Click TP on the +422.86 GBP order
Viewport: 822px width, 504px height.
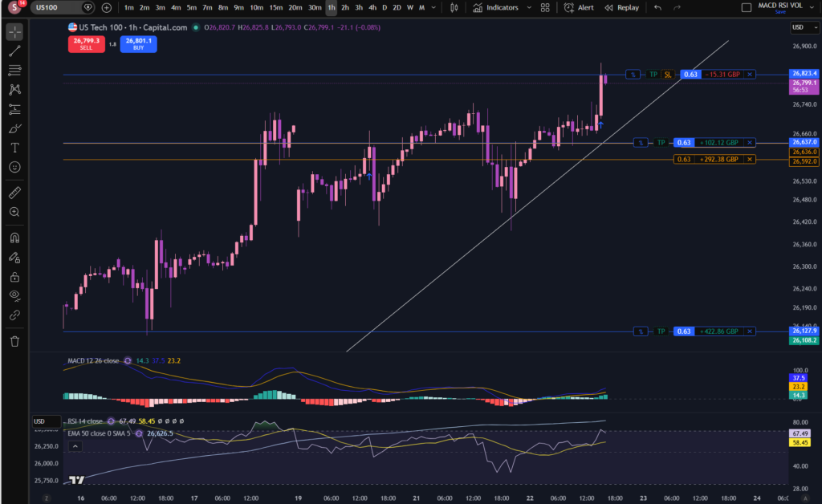point(661,331)
